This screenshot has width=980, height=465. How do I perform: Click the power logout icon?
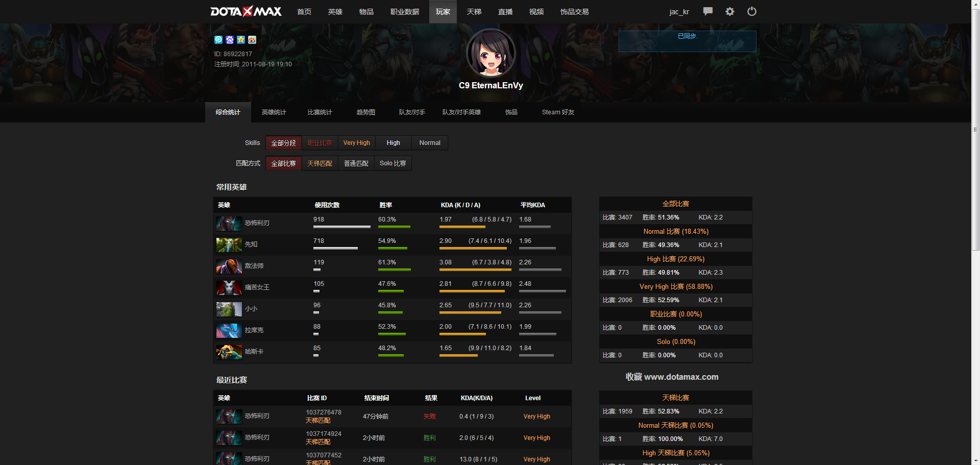(752, 11)
